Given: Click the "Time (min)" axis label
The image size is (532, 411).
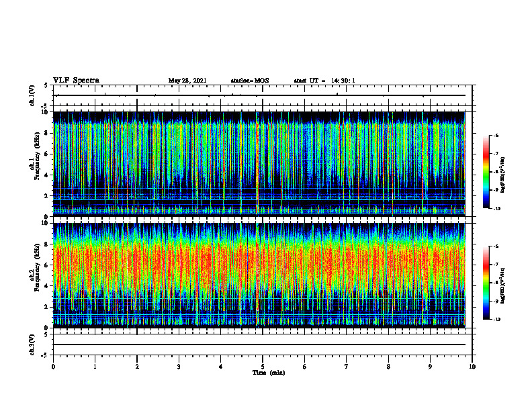Looking at the screenshot, I should [x=269, y=373].
